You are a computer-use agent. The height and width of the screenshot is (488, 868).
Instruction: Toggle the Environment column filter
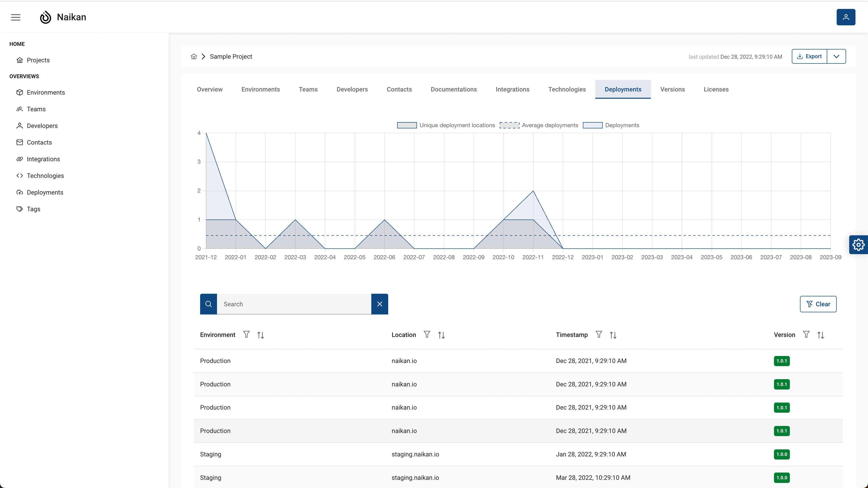click(x=246, y=334)
